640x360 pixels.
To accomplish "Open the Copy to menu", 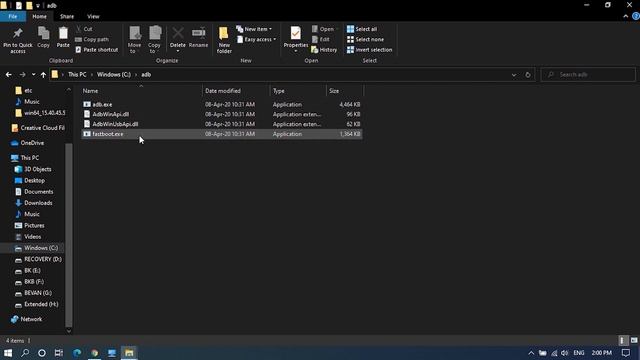I will tap(154, 40).
